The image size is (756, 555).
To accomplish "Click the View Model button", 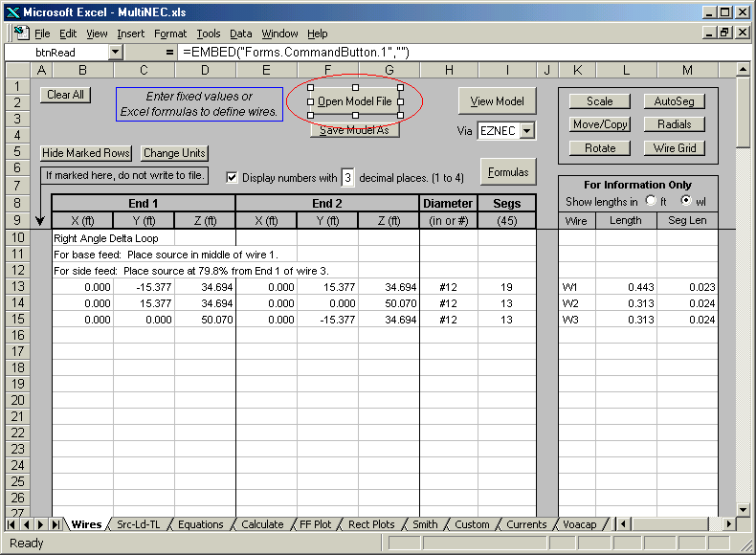I will (496, 101).
